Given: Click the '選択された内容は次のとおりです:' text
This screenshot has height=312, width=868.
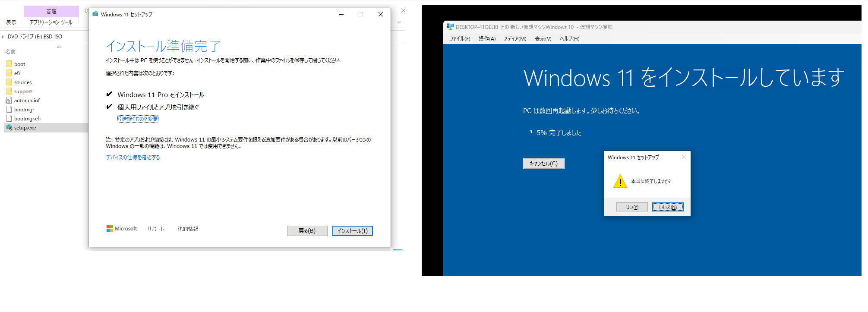Looking at the screenshot, I should click(140, 73).
